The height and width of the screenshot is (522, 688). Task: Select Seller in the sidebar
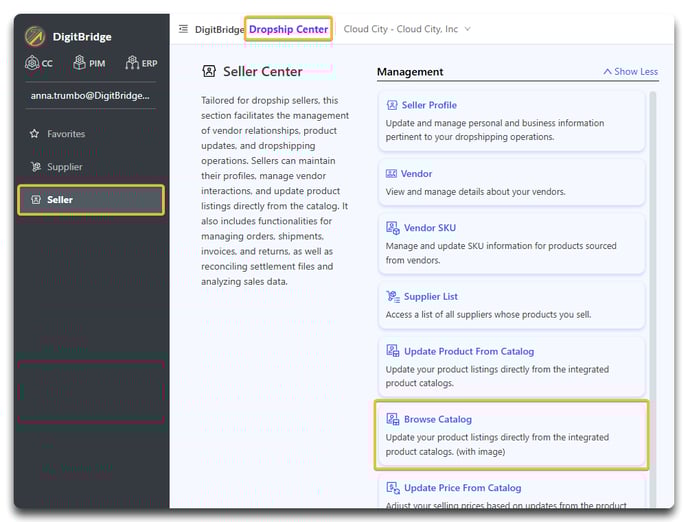tap(91, 200)
